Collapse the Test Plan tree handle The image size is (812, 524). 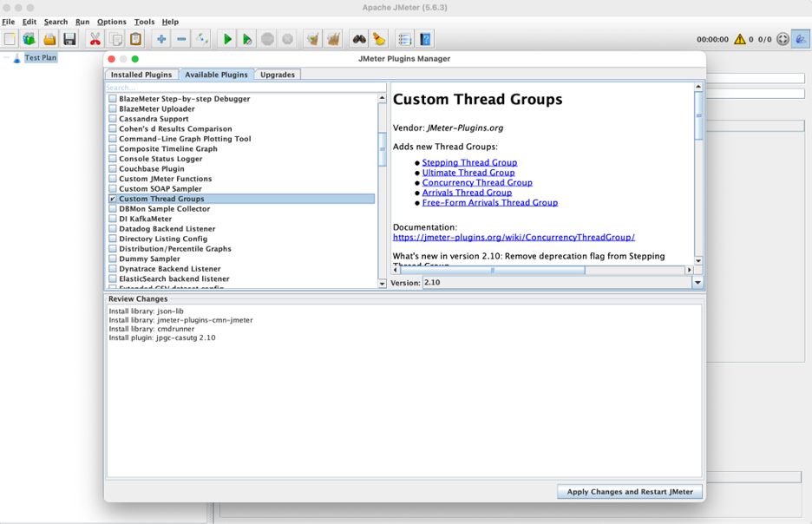[6, 57]
